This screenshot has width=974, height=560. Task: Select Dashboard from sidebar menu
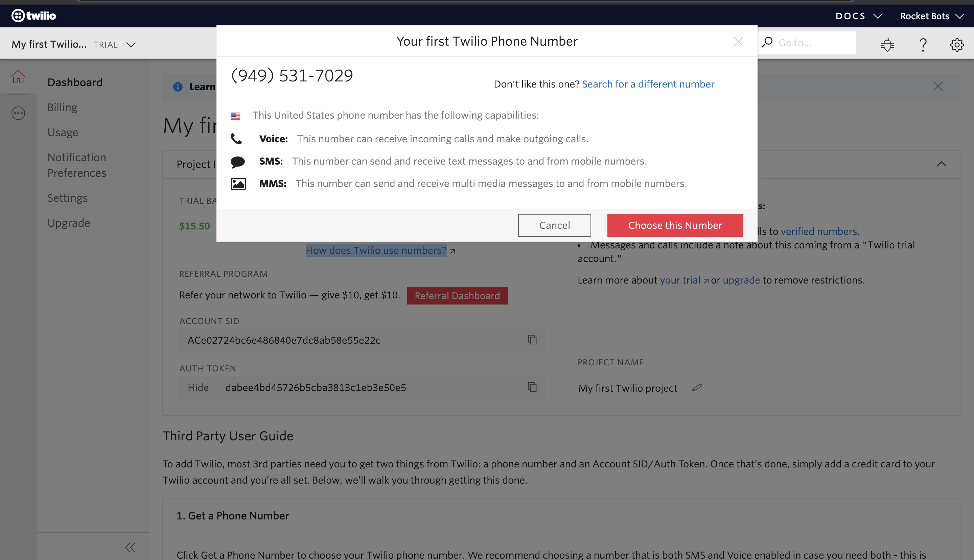(x=76, y=81)
